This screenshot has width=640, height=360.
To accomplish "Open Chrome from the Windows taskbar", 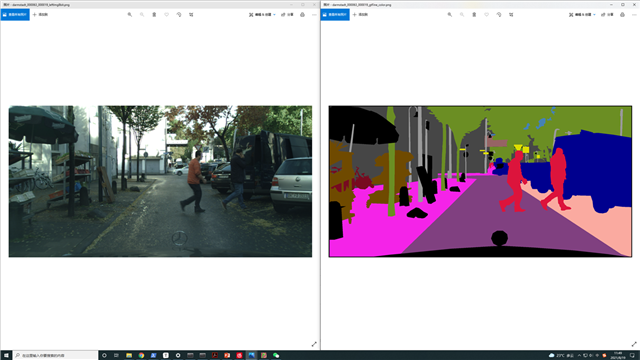I will (x=141, y=356).
